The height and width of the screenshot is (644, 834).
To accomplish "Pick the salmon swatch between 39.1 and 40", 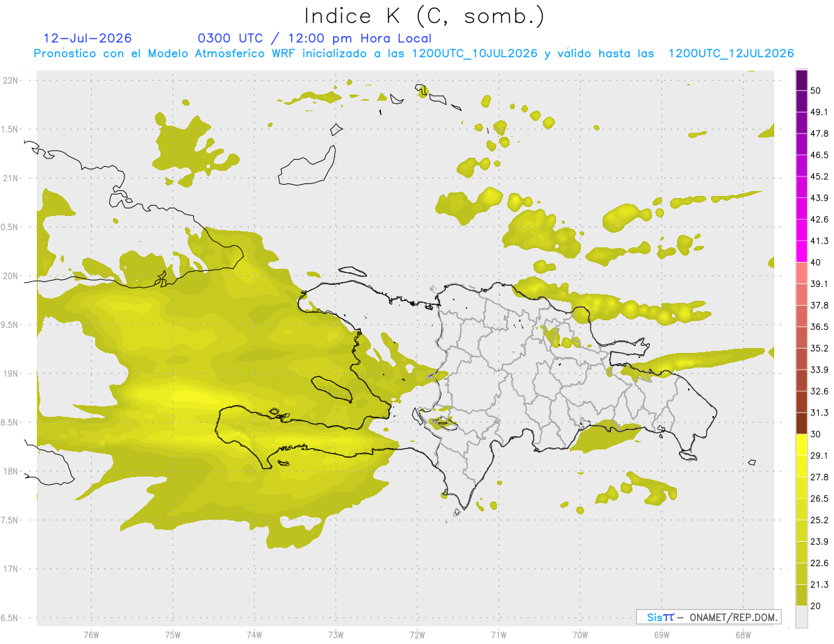I will coord(801,274).
